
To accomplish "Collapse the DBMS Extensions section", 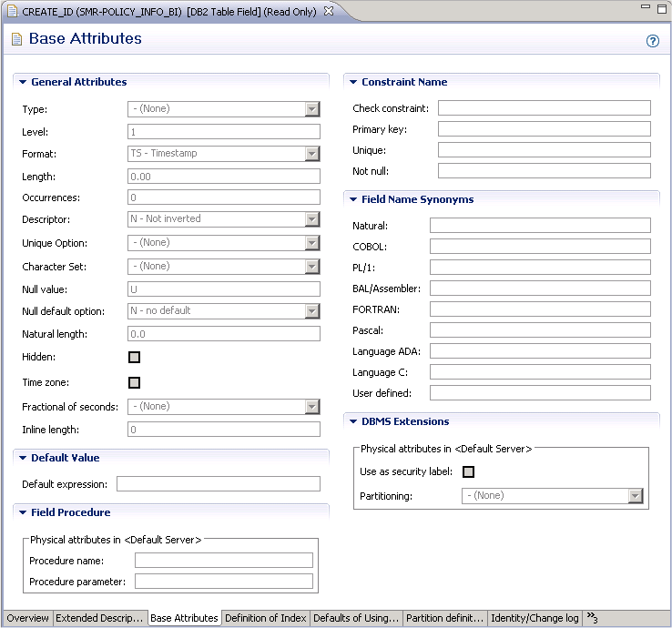I will [353, 421].
